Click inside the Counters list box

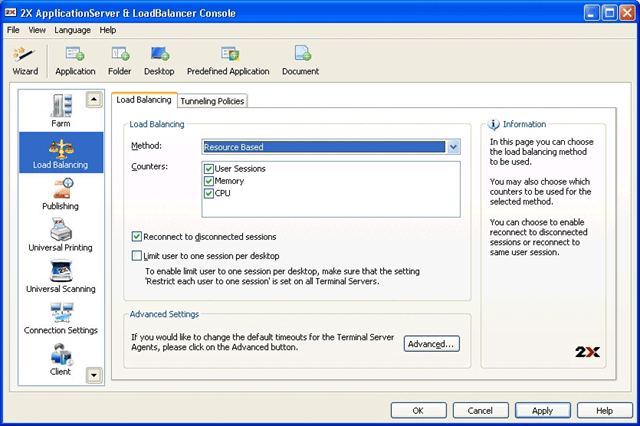coord(331,189)
